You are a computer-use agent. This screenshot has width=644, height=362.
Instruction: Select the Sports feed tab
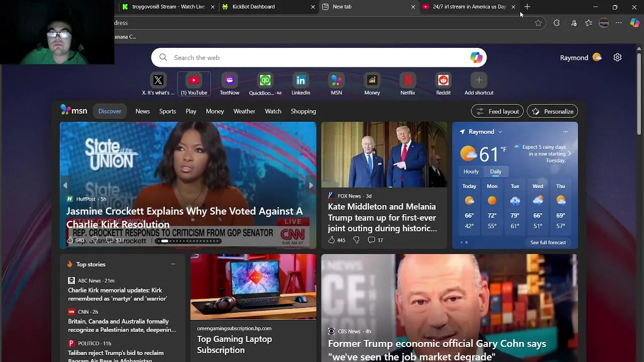[168, 111]
